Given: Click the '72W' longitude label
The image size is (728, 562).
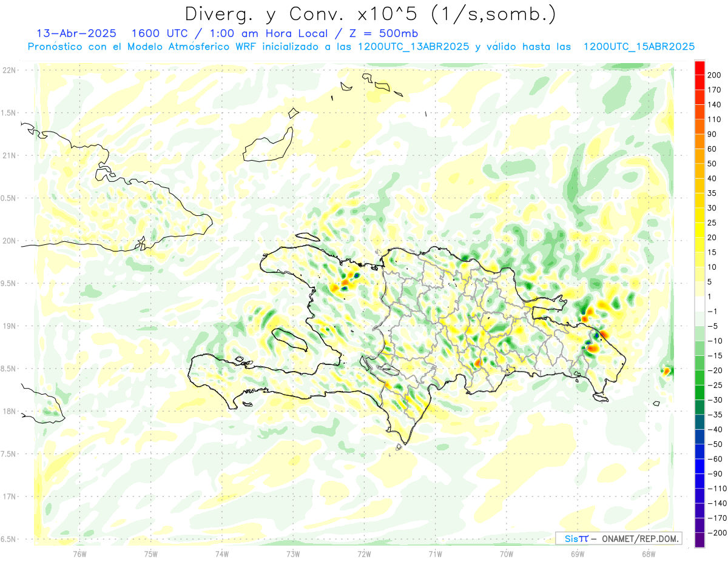Looking at the screenshot, I should click(x=364, y=554).
